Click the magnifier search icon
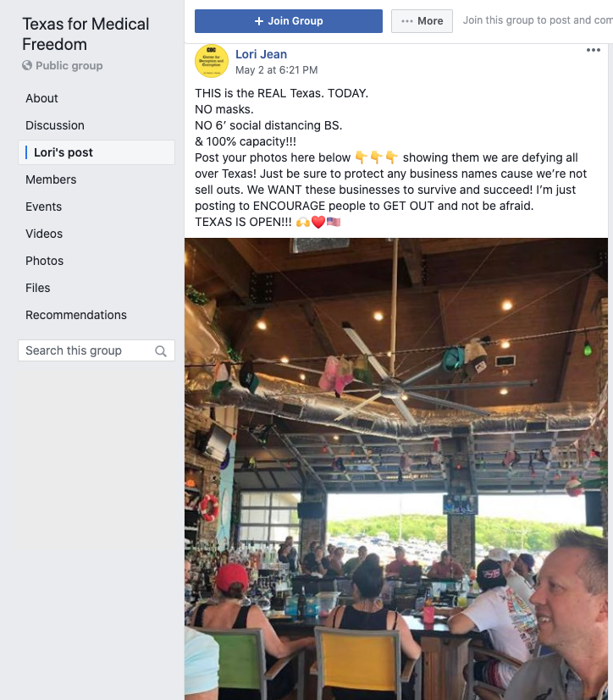The height and width of the screenshot is (700, 613). pos(161,351)
